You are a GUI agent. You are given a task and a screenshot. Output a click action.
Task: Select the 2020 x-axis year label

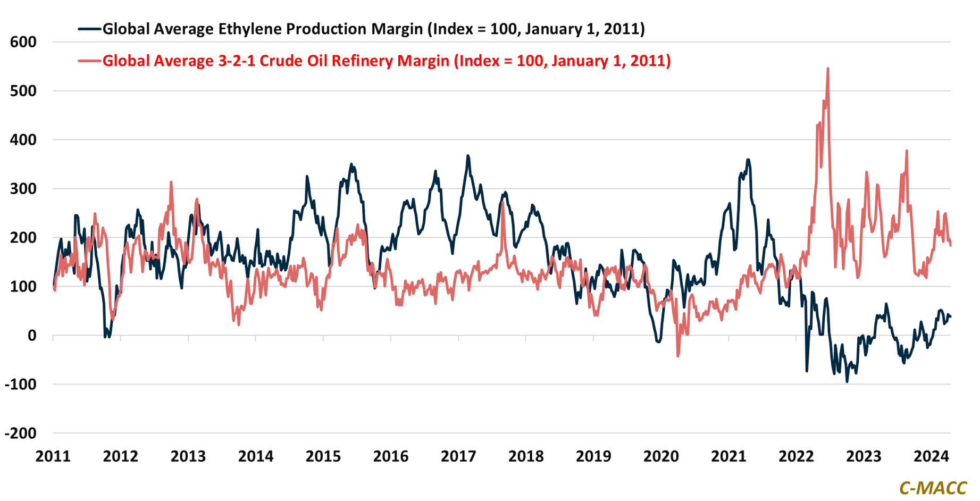point(661,456)
